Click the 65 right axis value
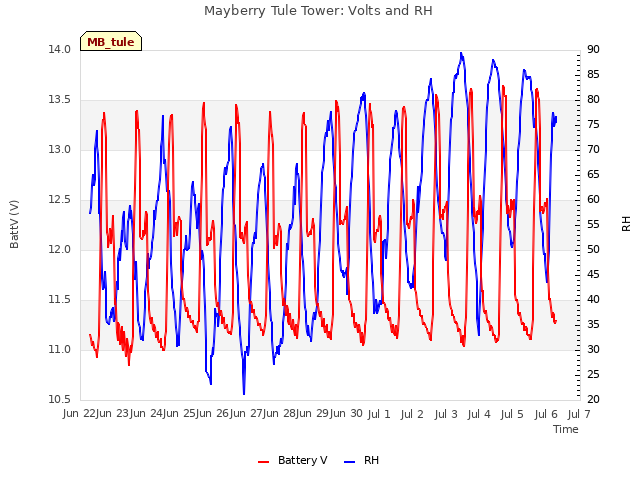 pos(593,174)
